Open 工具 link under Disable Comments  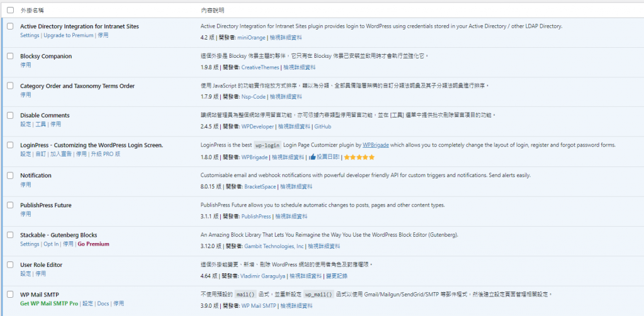[41, 124]
